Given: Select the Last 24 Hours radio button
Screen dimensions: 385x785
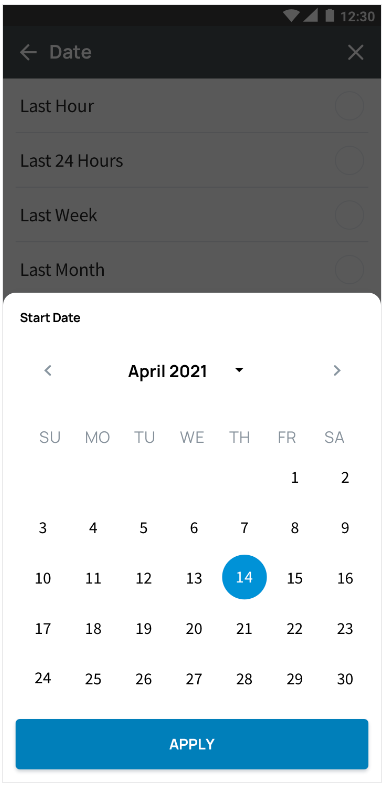Looking at the screenshot, I should [x=349, y=160].
